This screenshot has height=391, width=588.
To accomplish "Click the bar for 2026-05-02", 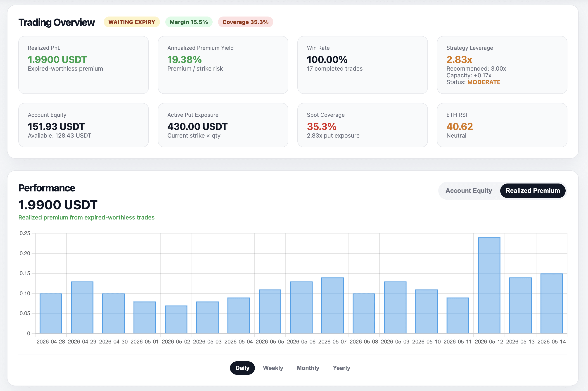I will click(x=176, y=319).
